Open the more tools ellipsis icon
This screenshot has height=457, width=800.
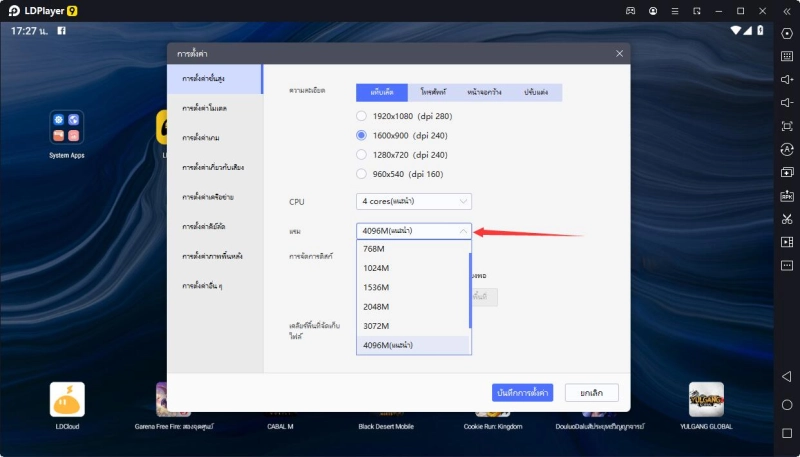787,265
